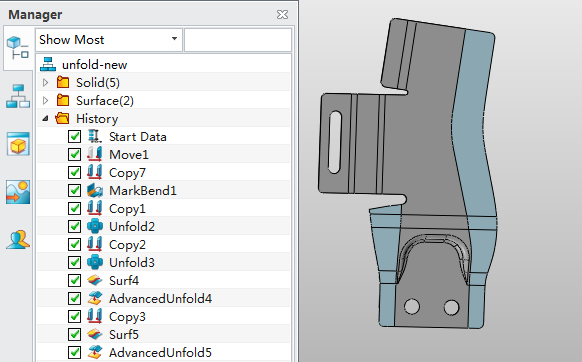Toggle the Copy7 checkbox off
This screenshot has height=362, width=582.
pos(75,172)
